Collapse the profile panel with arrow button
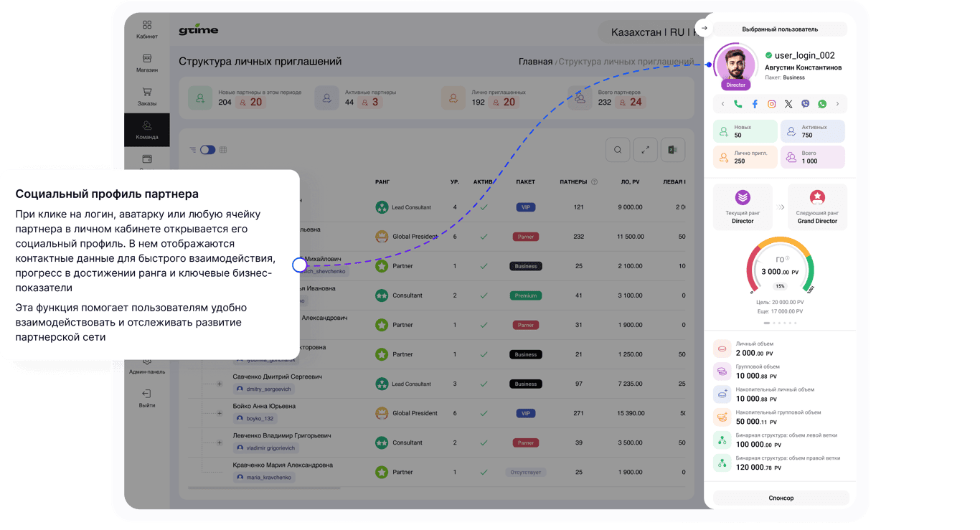Viewport: 980px width, 530px height. pyautogui.click(x=705, y=29)
